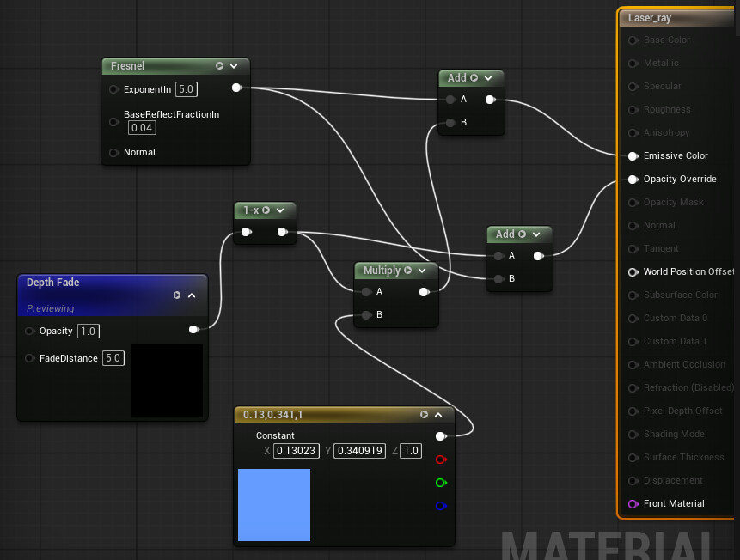Viewport: 740px width, 560px height.
Task: Click preview icon on Add node feeding Opacity Override
Action: pos(522,234)
